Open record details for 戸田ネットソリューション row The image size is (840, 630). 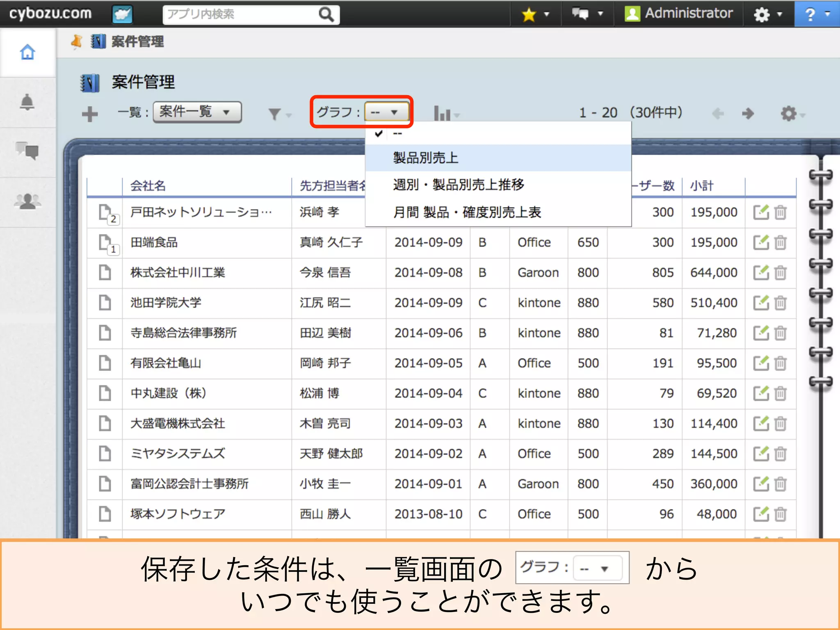point(106,212)
